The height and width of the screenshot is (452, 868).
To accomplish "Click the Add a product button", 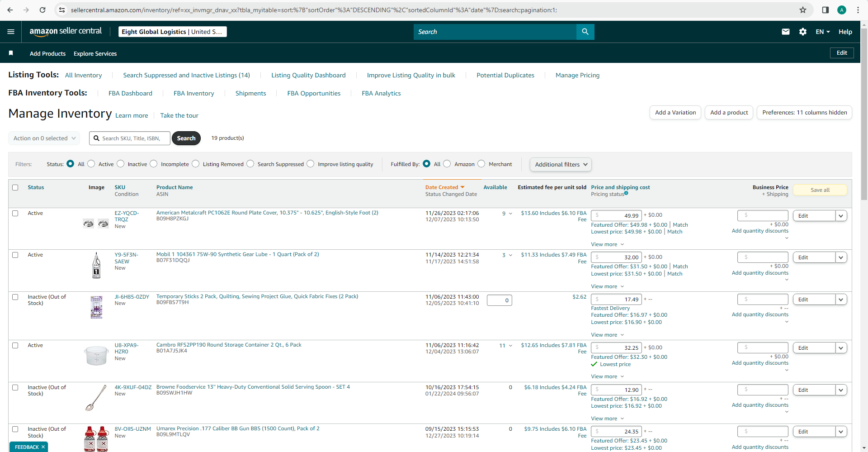I will (729, 113).
